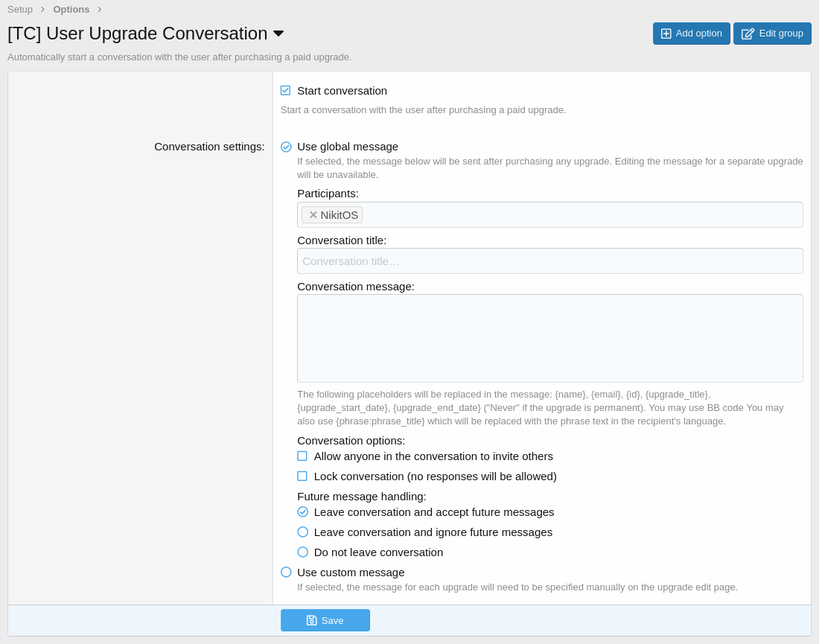Click inside the Participants input box
The image size is (819, 644).
coord(581,215)
